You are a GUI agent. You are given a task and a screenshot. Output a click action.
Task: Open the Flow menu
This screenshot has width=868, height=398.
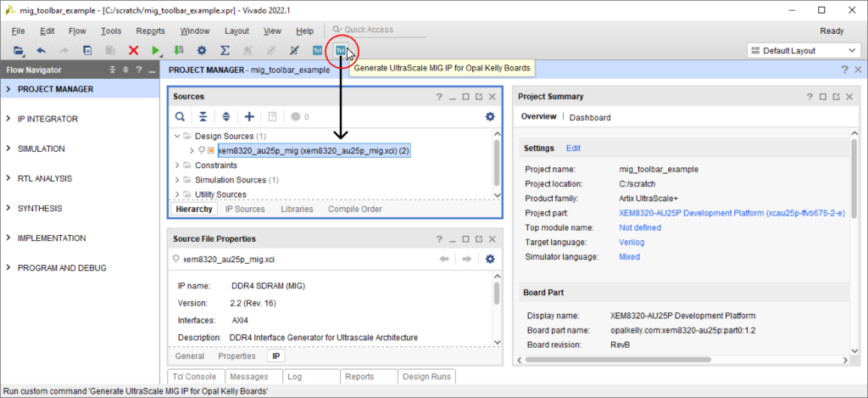77,31
